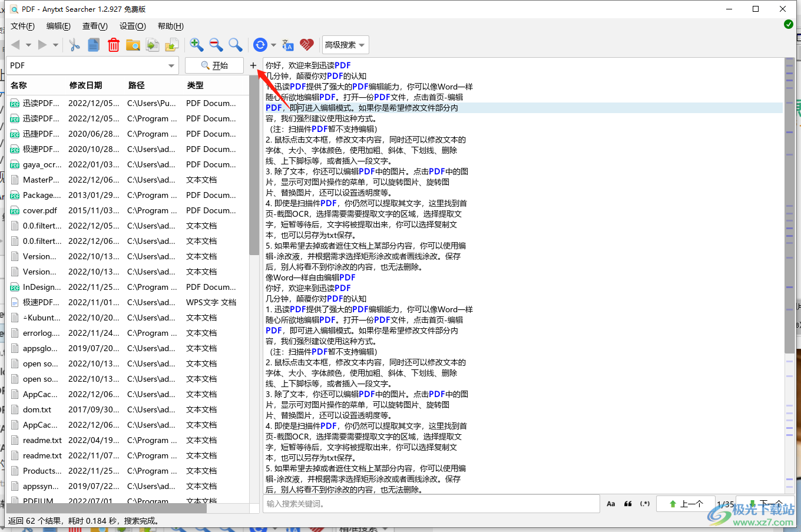
Task: Click the dom.txt text file icon
Action: tap(15, 409)
